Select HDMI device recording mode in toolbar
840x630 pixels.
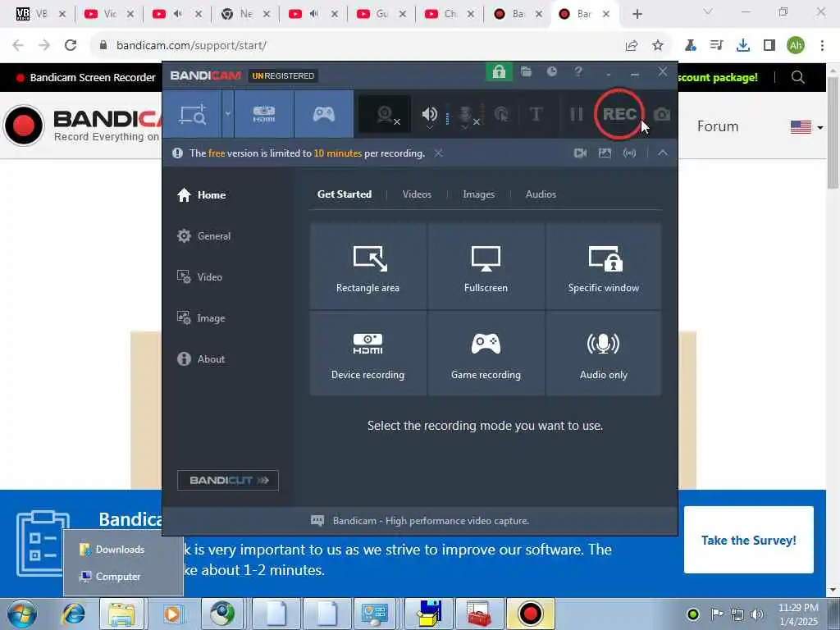tap(263, 114)
